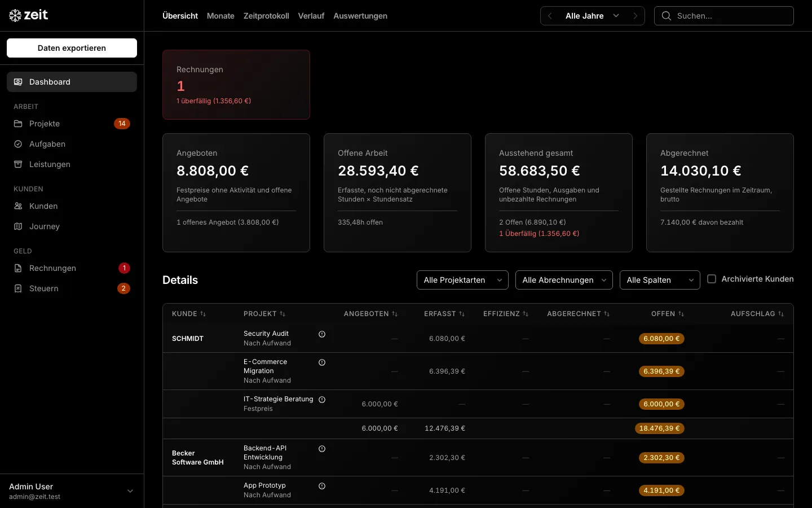
Task: Open the Kunden sidebar link
Action: tap(72, 206)
